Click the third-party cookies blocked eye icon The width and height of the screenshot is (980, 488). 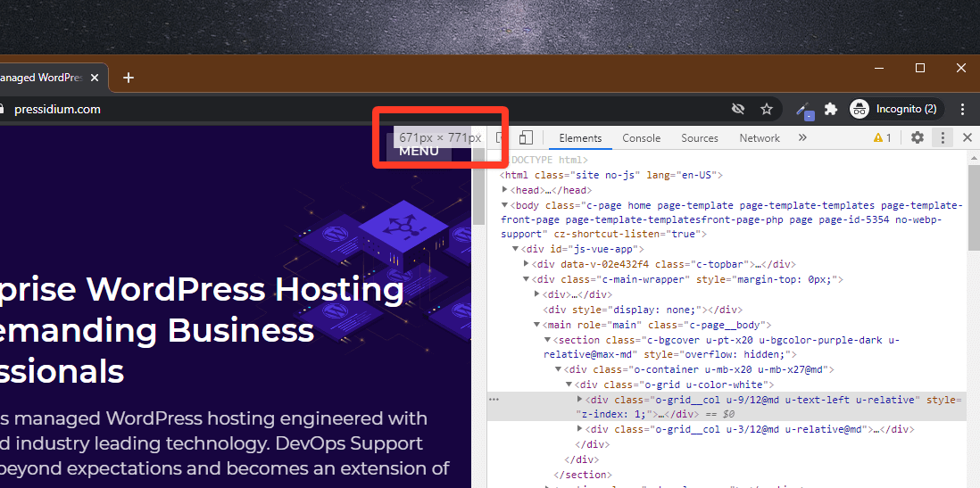pos(738,110)
